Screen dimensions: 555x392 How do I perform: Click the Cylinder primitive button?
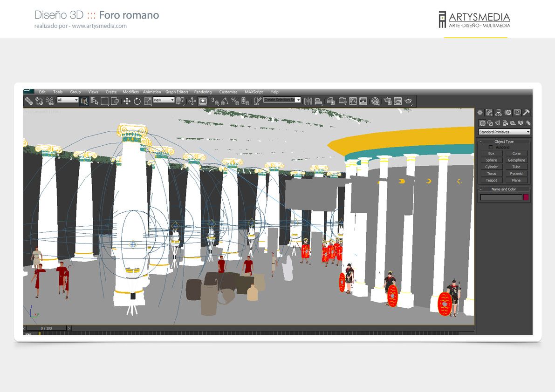pyautogui.click(x=491, y=167)
